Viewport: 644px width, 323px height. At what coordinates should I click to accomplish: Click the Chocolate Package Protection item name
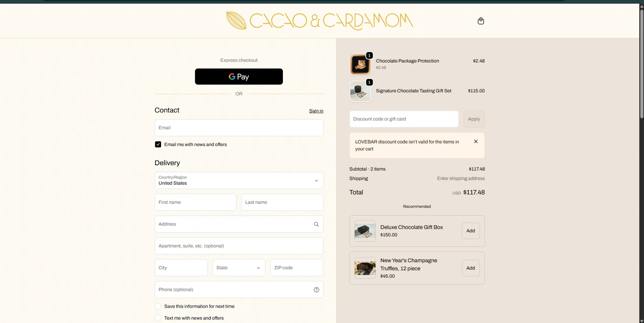(x=407, y=61)
